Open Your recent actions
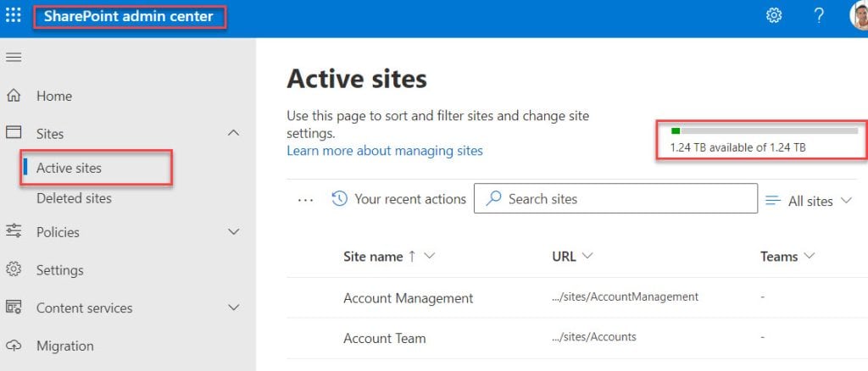Image resolution: width=868 pixels, height=371 pixels. (x=410, y=199)
